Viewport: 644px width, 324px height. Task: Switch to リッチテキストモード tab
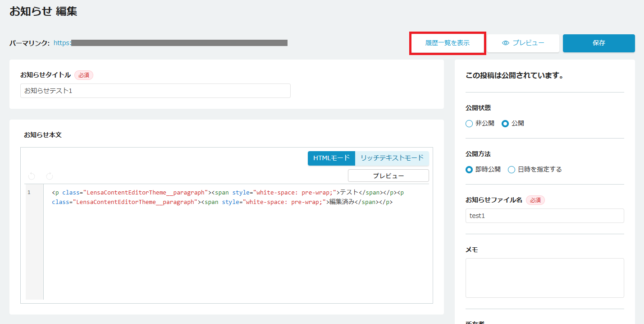point(392,158)
